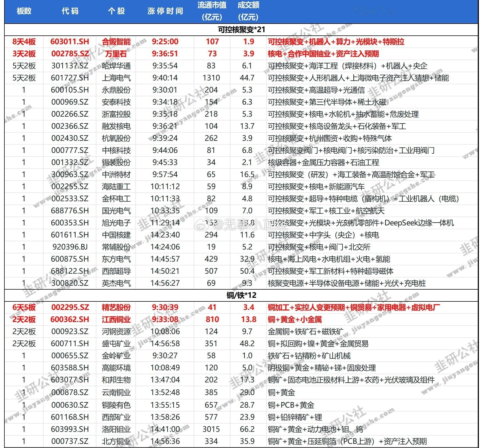Click the limit-up time 9:25:00
The width and height of the screenshot is (483, 448).
(165, 41)
